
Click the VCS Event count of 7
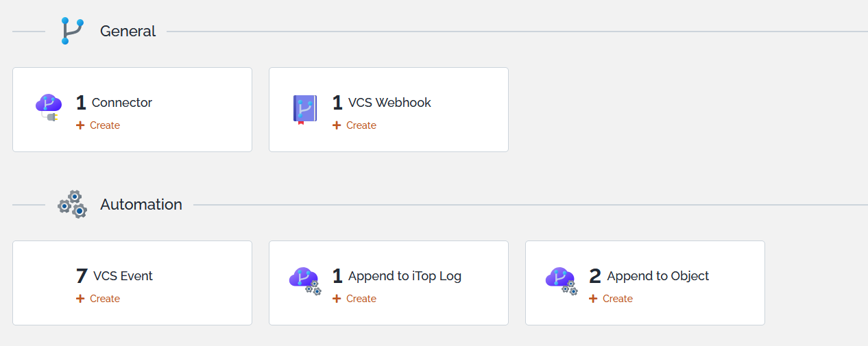[x=82, y=276]
